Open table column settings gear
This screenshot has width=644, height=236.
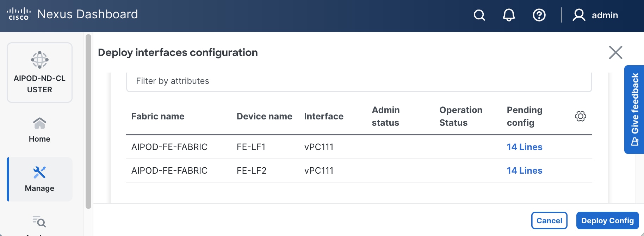(x=580, y=116)
